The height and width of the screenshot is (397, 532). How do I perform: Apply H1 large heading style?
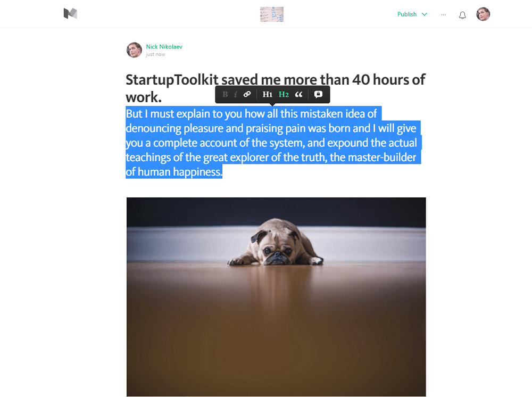click(268, 94)
